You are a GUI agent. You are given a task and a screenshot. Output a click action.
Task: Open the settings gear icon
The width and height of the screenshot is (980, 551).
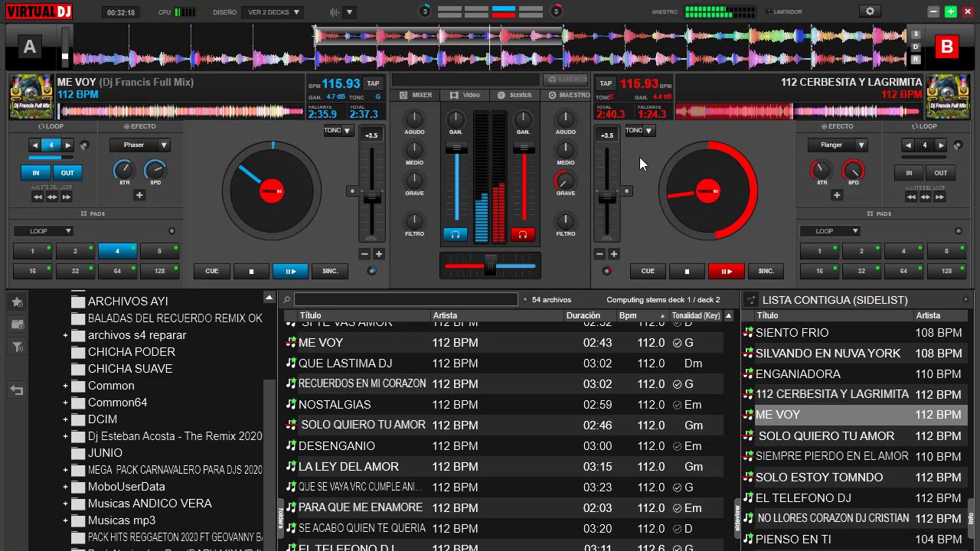point(870,11)
